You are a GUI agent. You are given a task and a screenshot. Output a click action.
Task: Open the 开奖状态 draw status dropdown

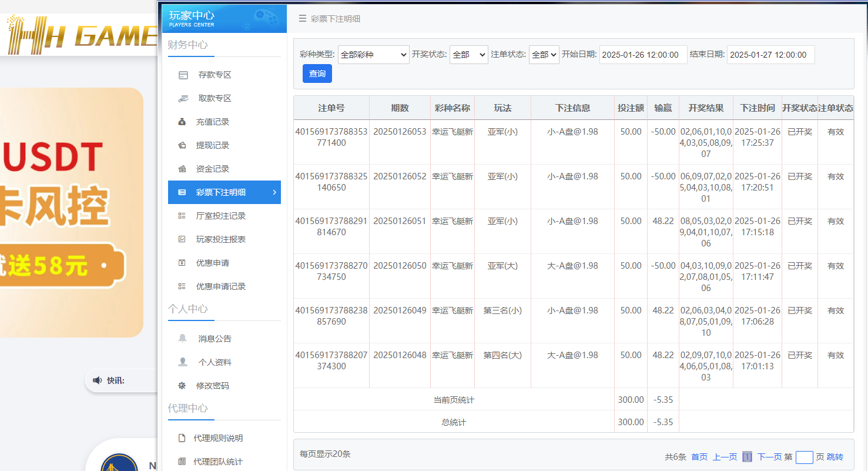click(468, 54)
